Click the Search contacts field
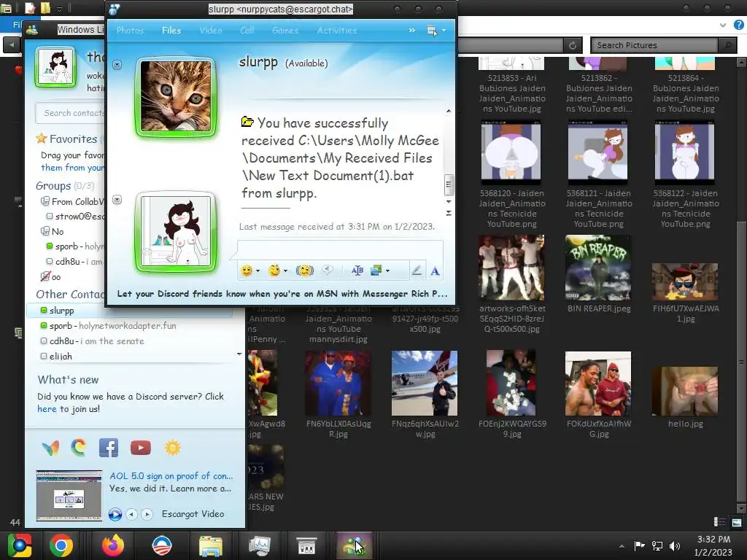Image resolution: width=747 pixels, height=560 pixels. pos(71,113)
